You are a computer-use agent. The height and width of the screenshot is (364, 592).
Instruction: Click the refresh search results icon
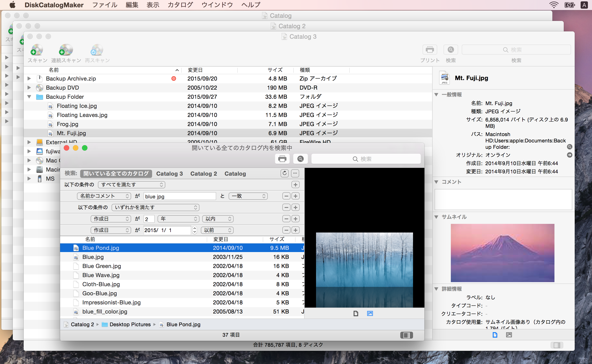point(284,173)
